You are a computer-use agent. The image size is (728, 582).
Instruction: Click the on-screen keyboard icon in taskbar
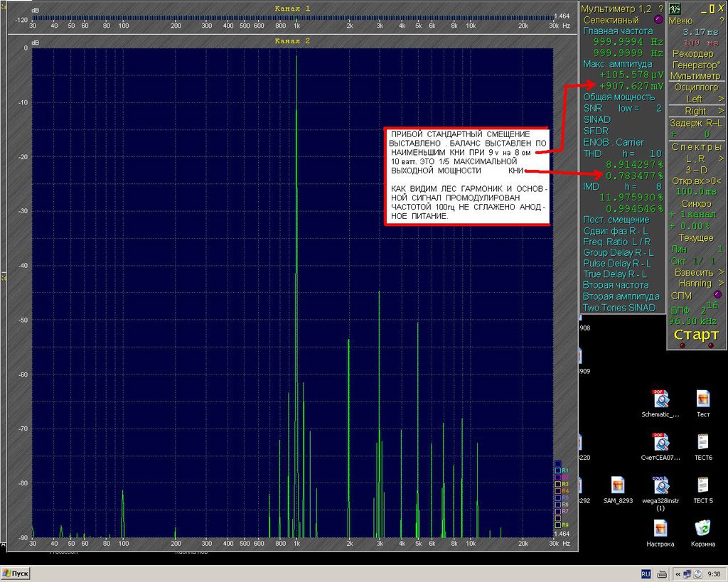coord(663,574)
